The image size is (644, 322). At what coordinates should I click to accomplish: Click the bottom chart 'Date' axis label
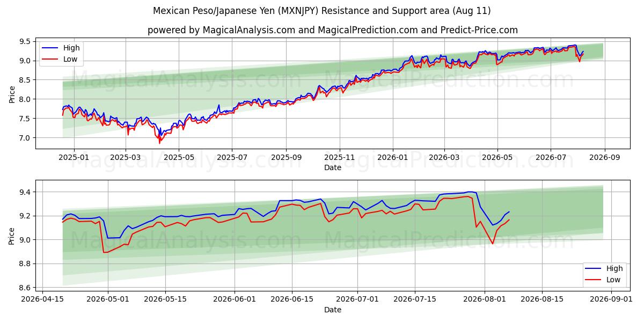[333, 310]
